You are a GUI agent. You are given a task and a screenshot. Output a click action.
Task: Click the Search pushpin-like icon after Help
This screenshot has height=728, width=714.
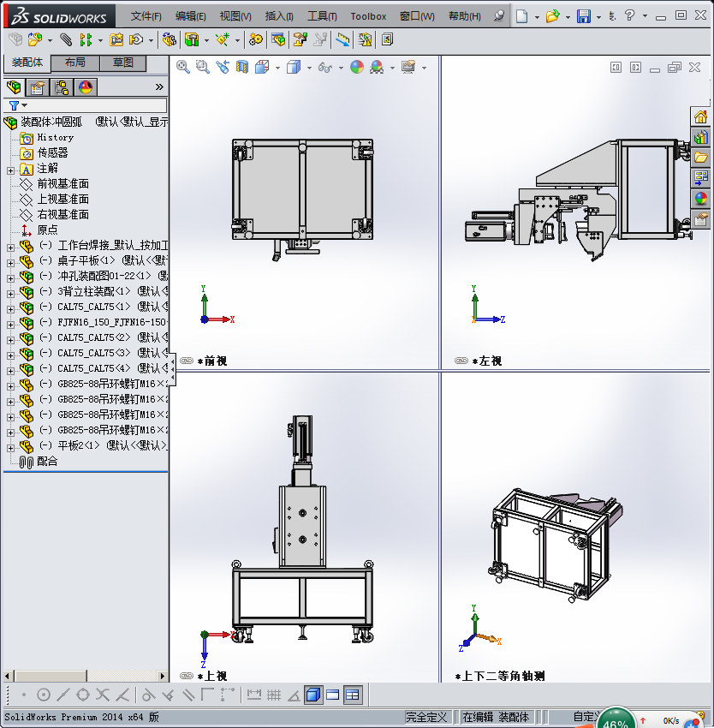click(498, 15)
